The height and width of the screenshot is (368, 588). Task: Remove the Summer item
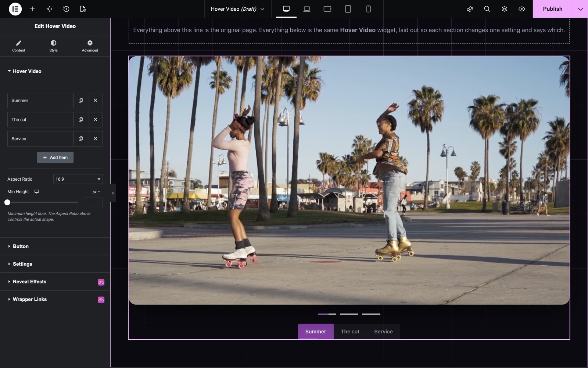(96, 100)
